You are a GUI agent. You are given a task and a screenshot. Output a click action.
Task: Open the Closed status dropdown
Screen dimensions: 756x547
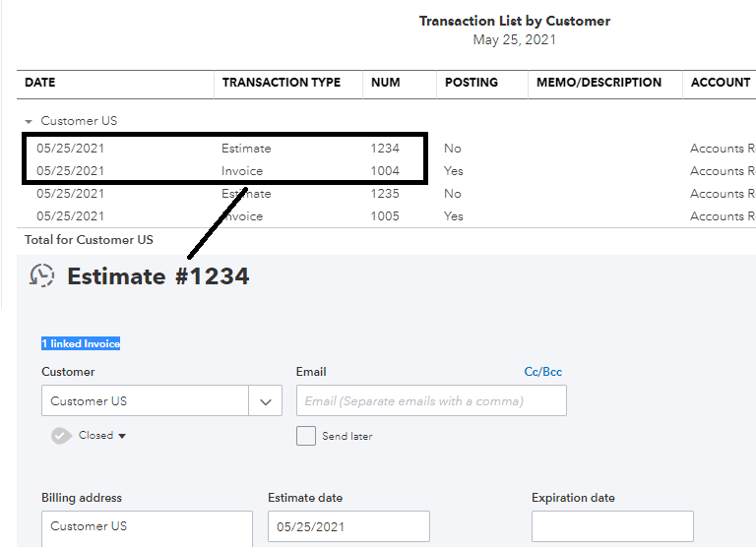[102, 436]
